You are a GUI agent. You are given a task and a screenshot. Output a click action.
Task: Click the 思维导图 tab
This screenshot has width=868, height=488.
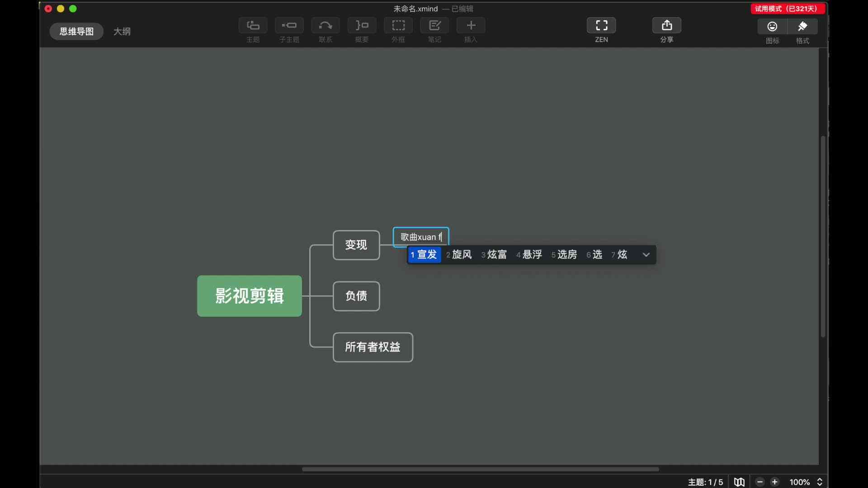[76, 31]
